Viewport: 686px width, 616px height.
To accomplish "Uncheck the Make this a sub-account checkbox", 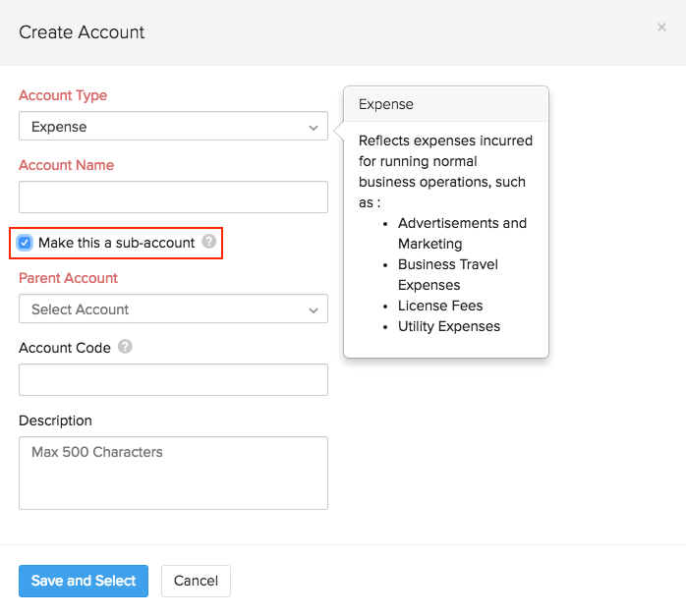I will coord(26,243).
